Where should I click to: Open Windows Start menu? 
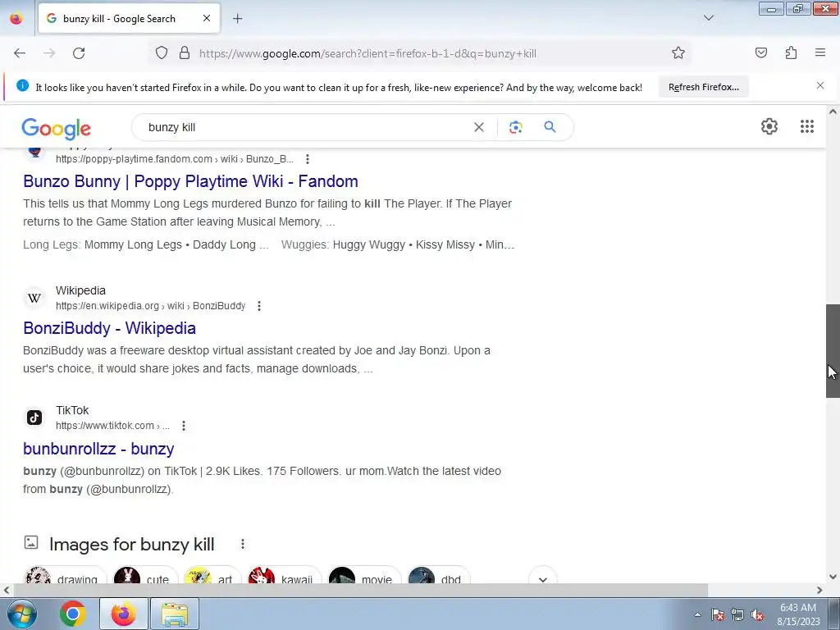click(21, 614)
